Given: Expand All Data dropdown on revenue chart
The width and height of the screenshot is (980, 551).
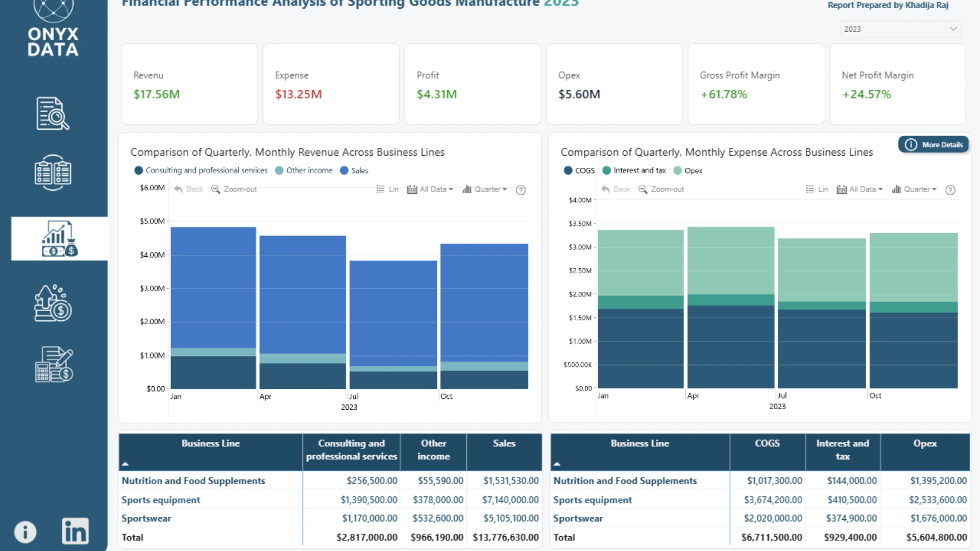Looking at the screenshot, I should (x=430, y=189).
